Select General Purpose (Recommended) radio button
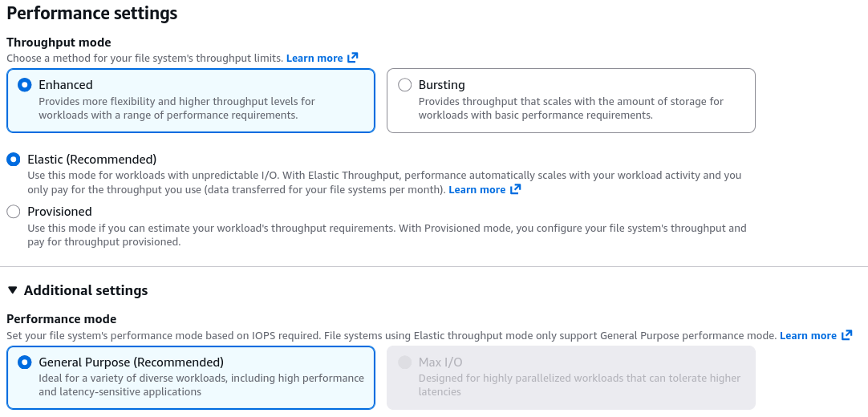Screen dimensions: 868x417 click(24, 362)
